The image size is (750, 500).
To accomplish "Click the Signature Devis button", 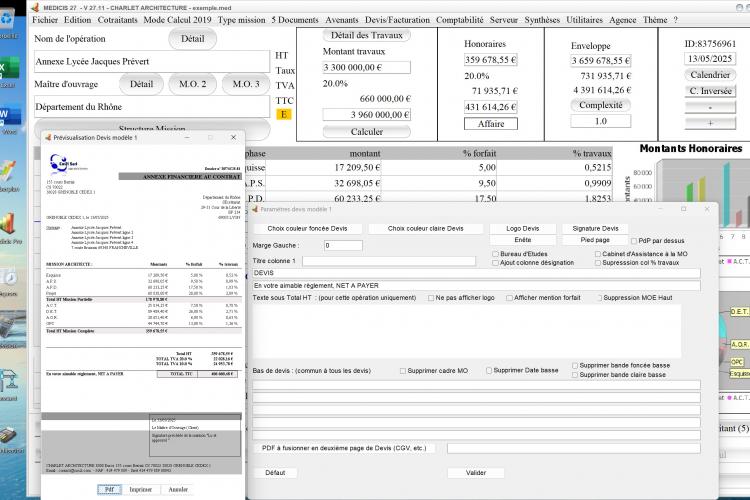I will tap(595, 229).
